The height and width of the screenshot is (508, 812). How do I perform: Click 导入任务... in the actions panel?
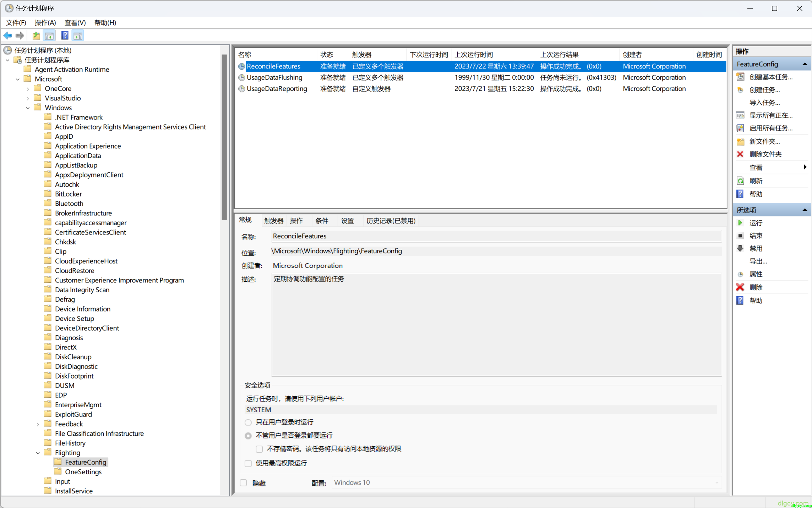coord(764,103)
